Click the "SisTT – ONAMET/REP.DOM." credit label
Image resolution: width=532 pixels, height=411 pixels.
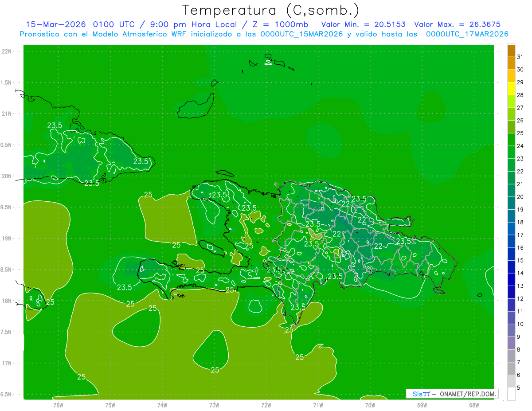point(452,394)
